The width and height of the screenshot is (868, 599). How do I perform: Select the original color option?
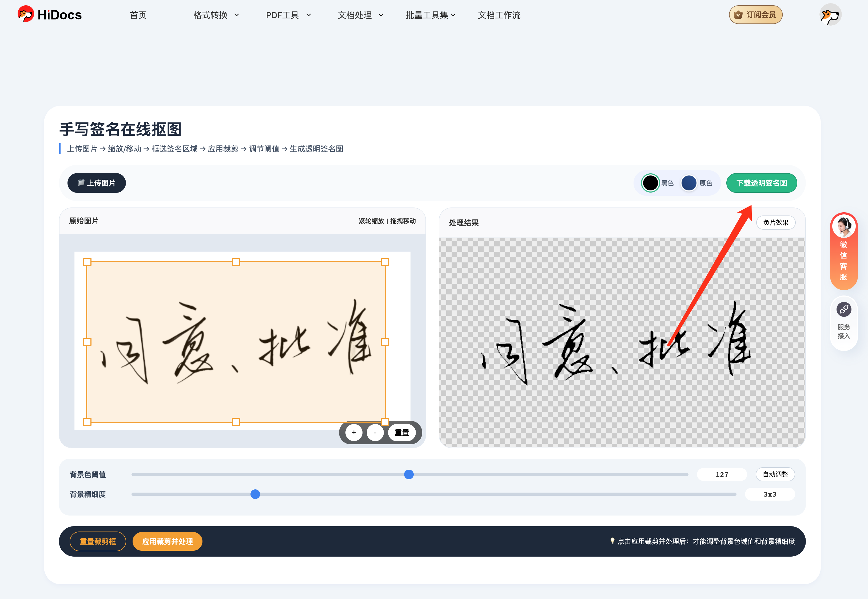(x=689, y=183)
